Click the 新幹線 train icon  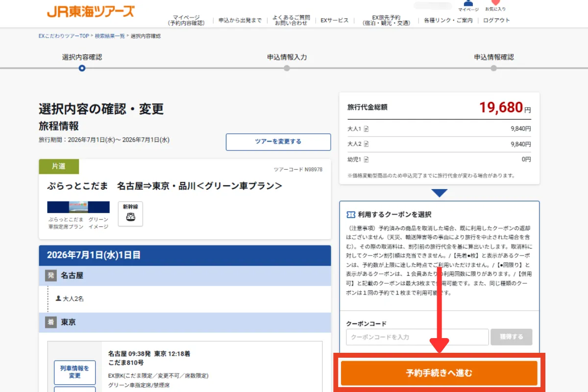[x=130, y=214]
